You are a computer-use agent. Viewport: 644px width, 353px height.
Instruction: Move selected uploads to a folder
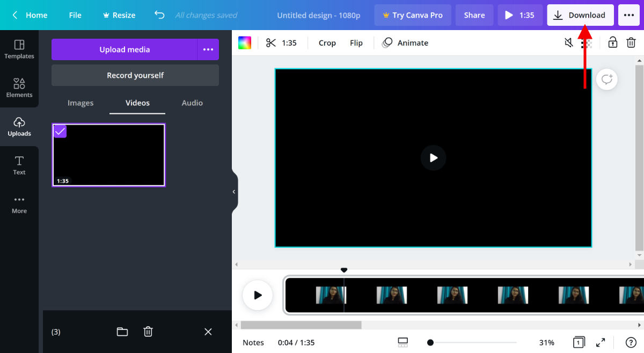pyautogui.click(x=122, y=332)
